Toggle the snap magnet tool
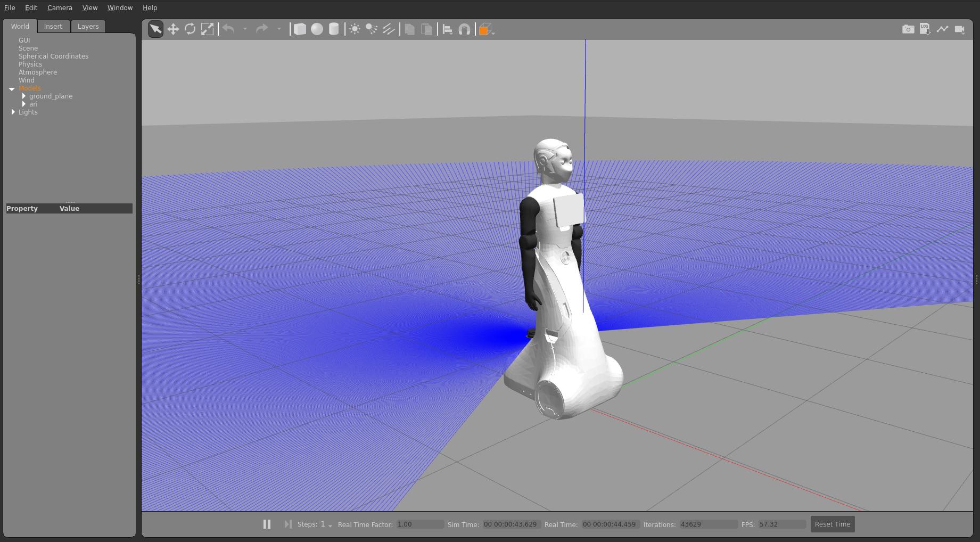 [464, 29]
